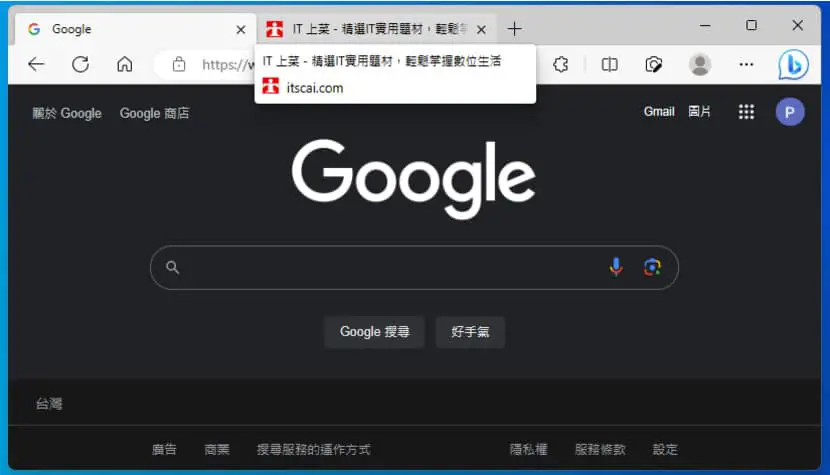
Task: Open Edge settings and more menu
Action: (746, 65)
